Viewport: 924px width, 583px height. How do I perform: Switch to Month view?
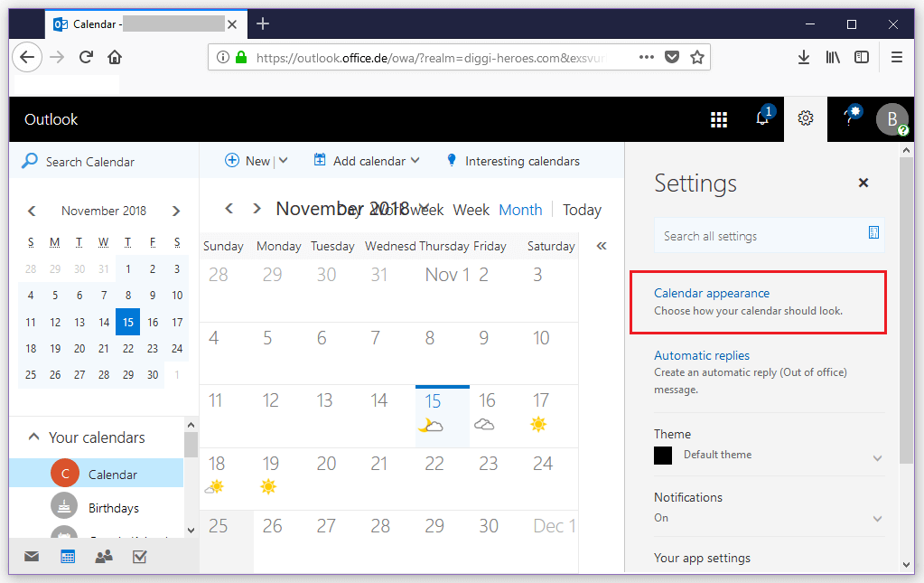click(520, 210)
